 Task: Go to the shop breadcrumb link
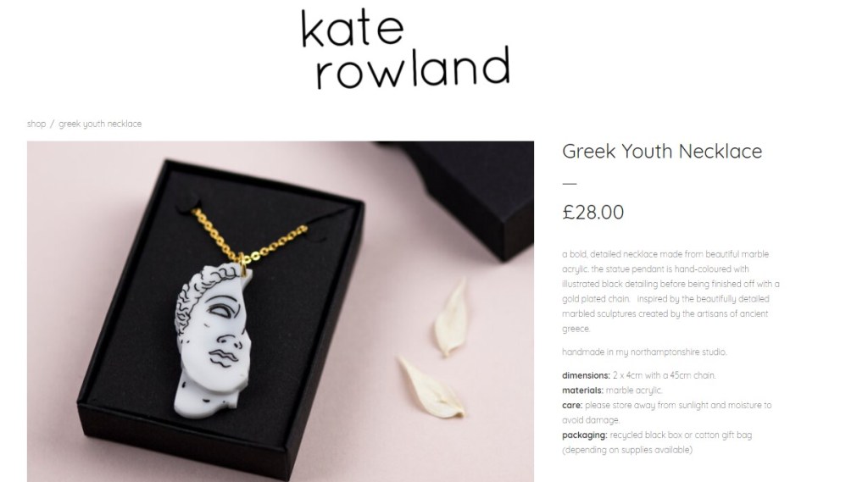point(36,124)
